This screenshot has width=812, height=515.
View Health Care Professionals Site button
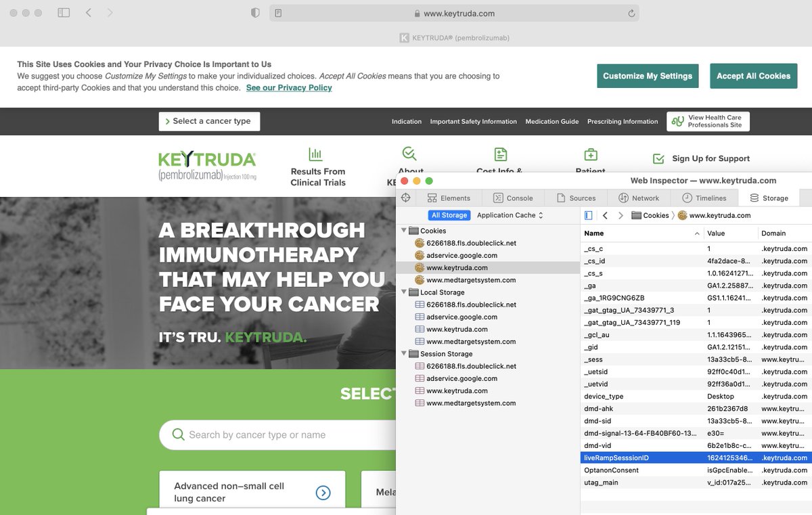tap(708, 122)
